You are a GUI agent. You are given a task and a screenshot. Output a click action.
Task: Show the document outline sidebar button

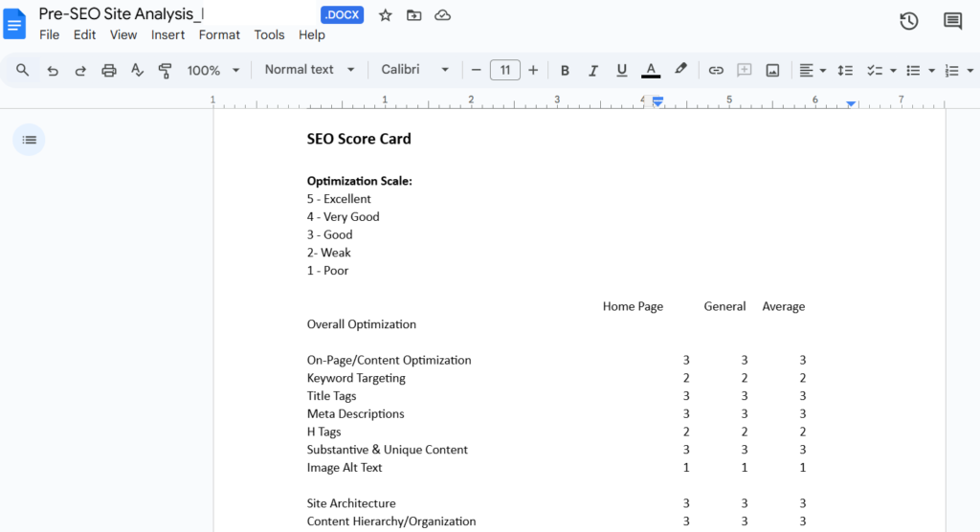(29, 140)
